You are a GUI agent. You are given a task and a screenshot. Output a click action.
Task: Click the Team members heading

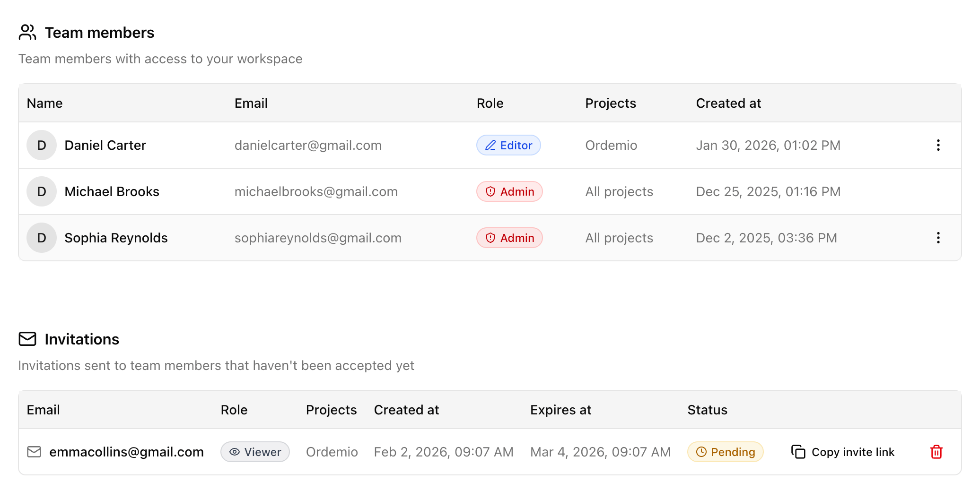point(99,33)
